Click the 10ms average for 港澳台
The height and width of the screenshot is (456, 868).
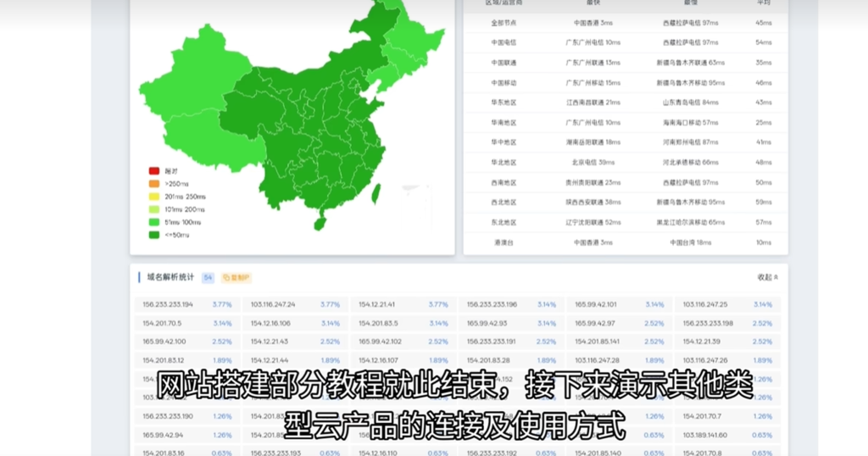[x=764, y=242]
